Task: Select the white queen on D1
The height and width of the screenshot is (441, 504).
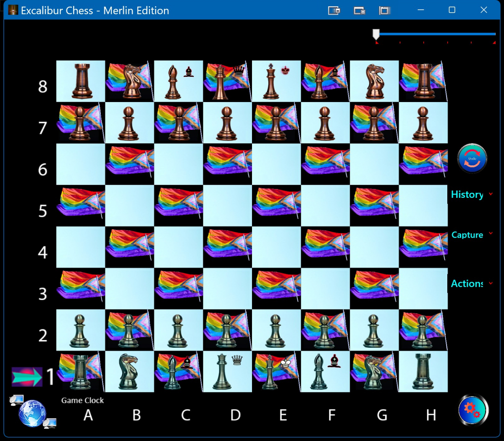Action: [x=227, y=371]
